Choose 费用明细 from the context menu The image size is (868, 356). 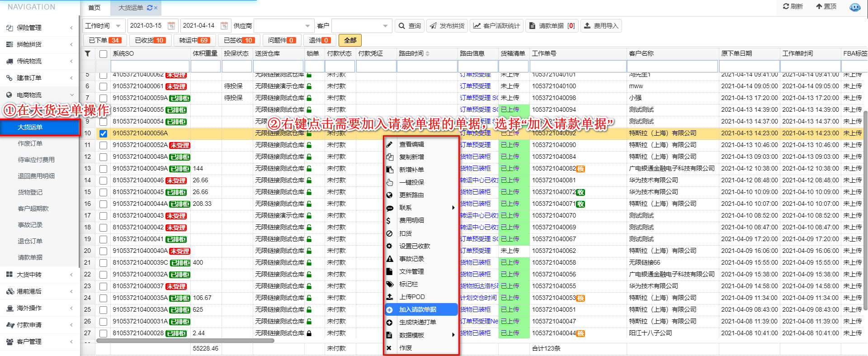click(x=411, y=220)
